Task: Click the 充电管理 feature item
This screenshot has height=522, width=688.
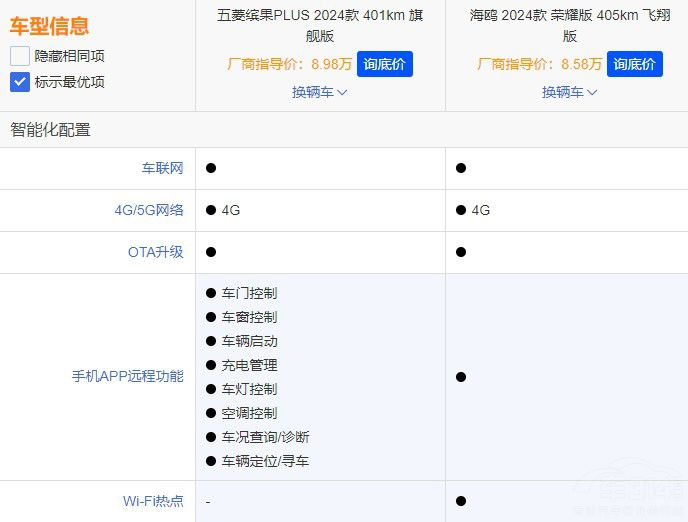Action: click(249, 365)
